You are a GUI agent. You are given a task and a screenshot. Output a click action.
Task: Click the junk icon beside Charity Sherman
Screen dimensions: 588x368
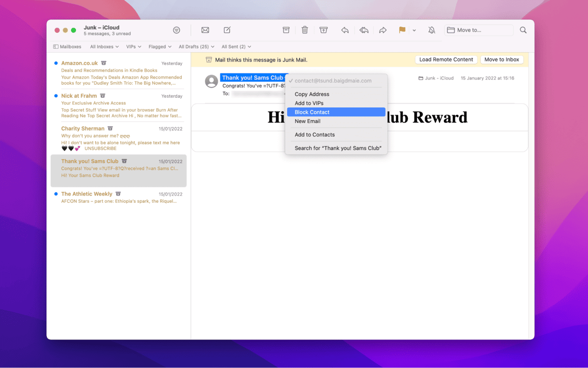click(x=110, y=128)
